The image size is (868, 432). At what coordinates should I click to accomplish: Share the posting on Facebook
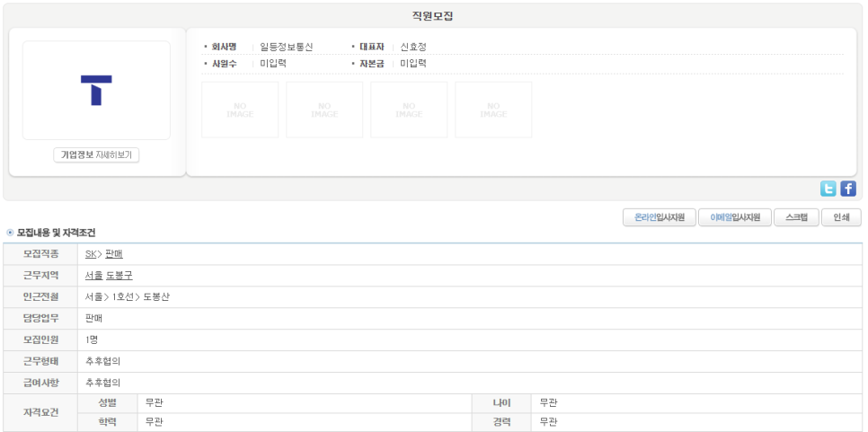pos(848,189)
